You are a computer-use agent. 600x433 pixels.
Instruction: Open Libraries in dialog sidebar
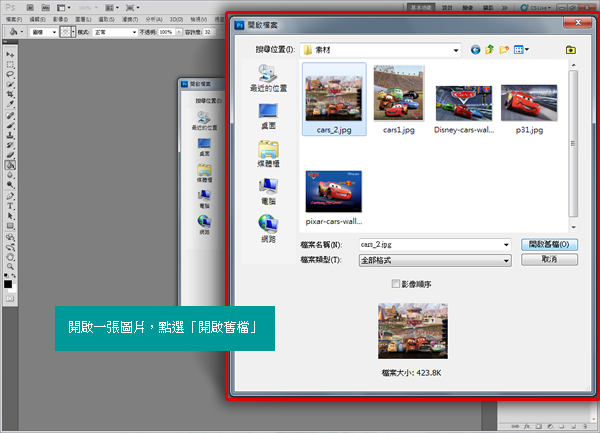coord(268,154)
